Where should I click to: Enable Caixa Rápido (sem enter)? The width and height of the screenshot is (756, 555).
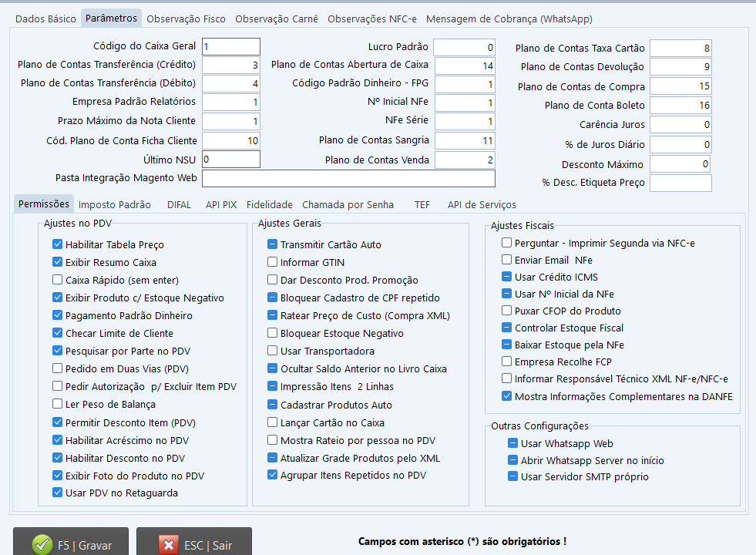(x=57, y=280)
